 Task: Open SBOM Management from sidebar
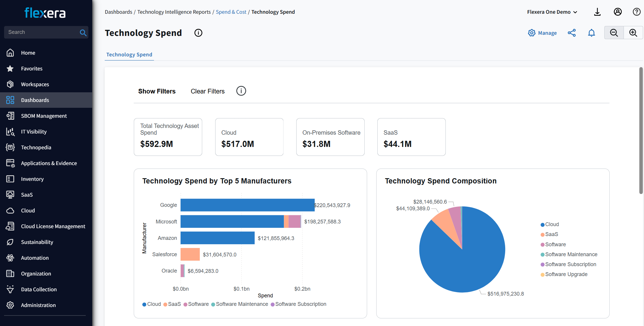click(44, 116)
